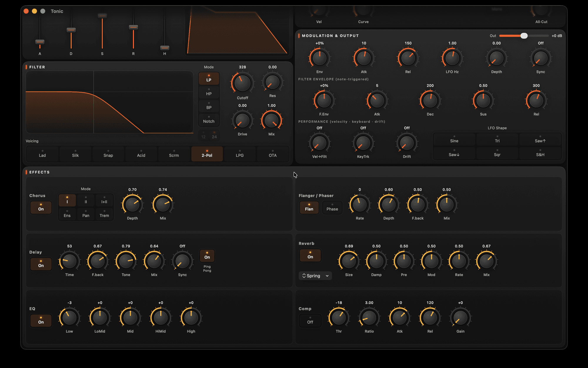The image size is (588, 368).
Task: Toggle the EQ On switch
Action: (41, 321)
